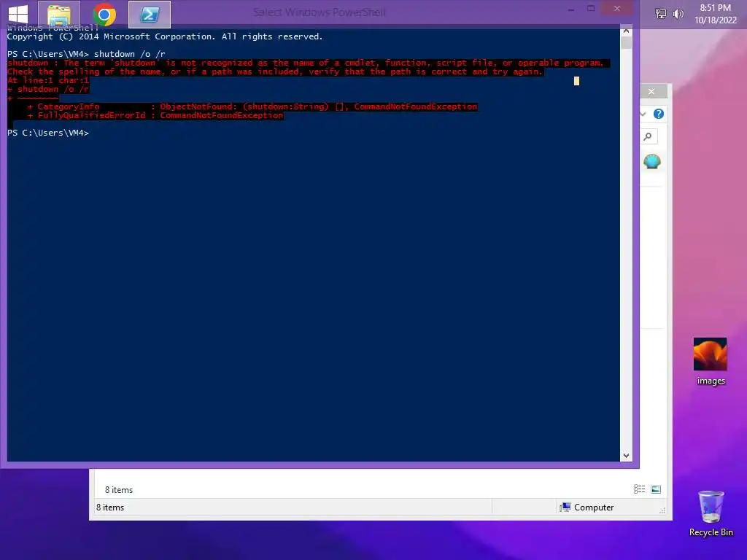Click the PowerShell scrollbar thumb
The height and width of the screenshot is (560, 747).
click(626, 43)
